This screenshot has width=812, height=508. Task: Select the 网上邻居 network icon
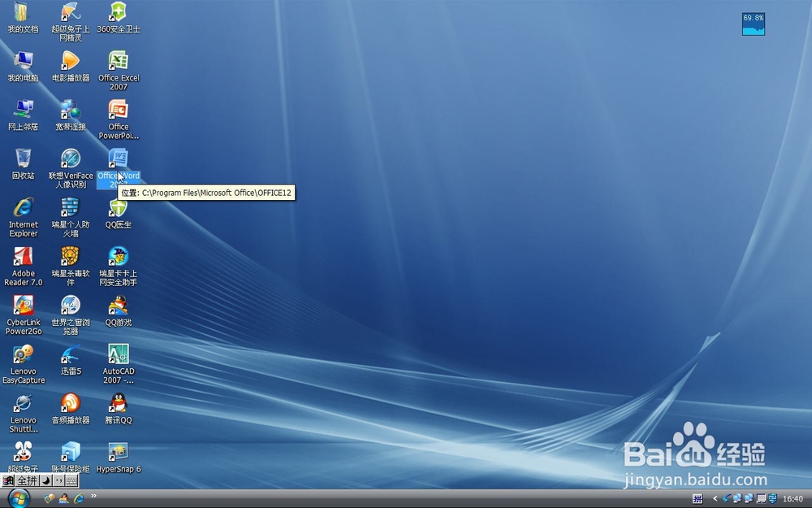[23, 115]
